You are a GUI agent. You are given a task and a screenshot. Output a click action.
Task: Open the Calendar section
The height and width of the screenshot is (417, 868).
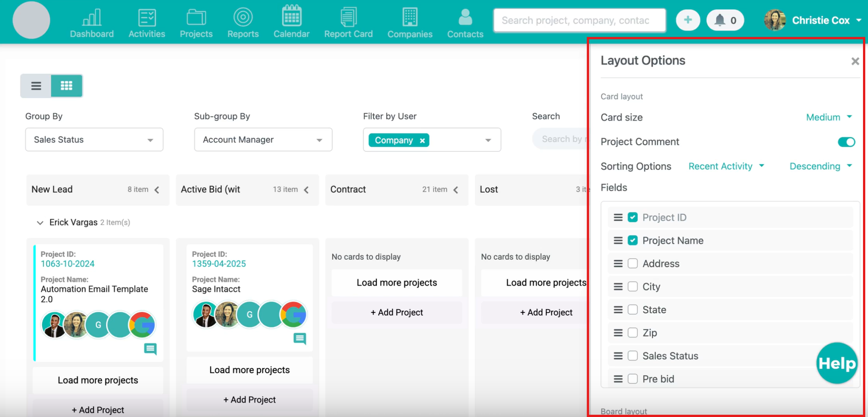[x=291, y=22]
